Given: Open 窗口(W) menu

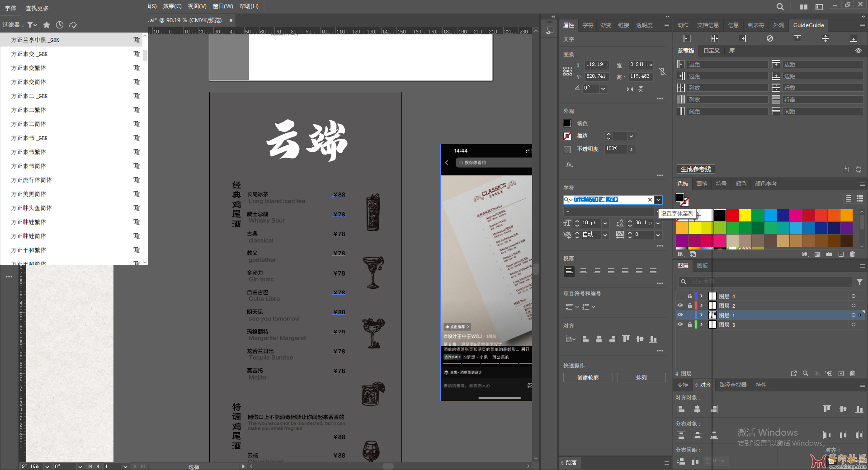Looking at the screenshot, I should coord(223,6).
